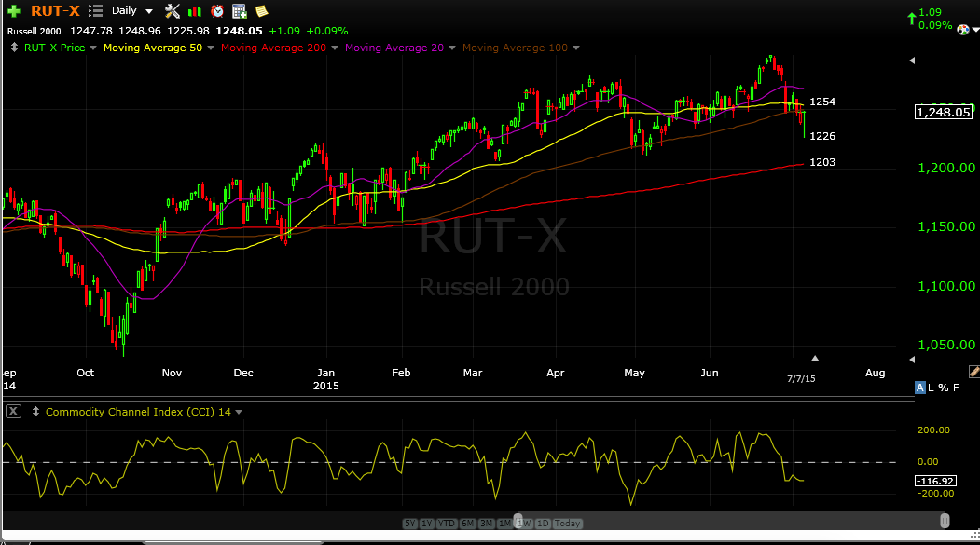
Task: Expand the RUT-X Price dropdown arrow
Action: [x=93, y=48]
